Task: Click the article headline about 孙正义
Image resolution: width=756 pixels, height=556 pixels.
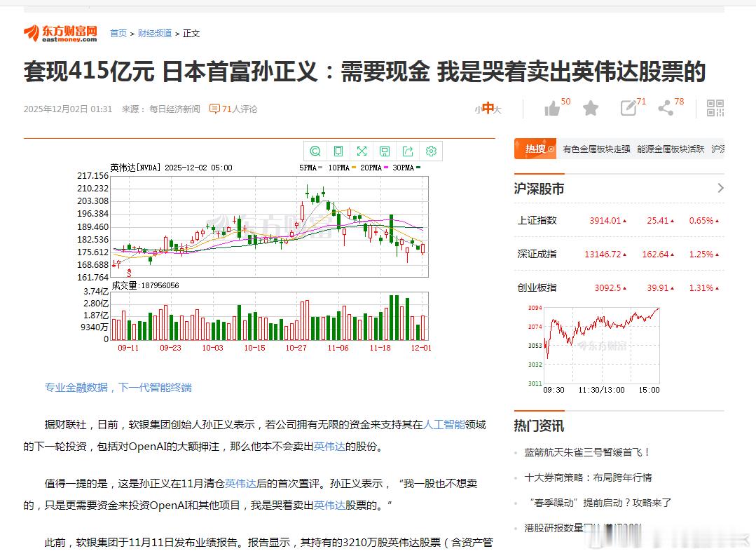Action: coord(364,72)
